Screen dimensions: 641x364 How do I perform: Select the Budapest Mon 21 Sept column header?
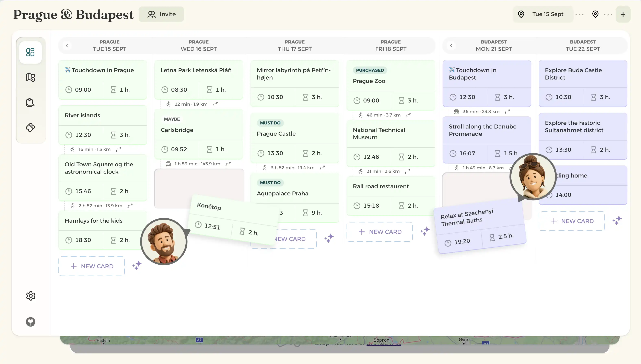(494, 46)
